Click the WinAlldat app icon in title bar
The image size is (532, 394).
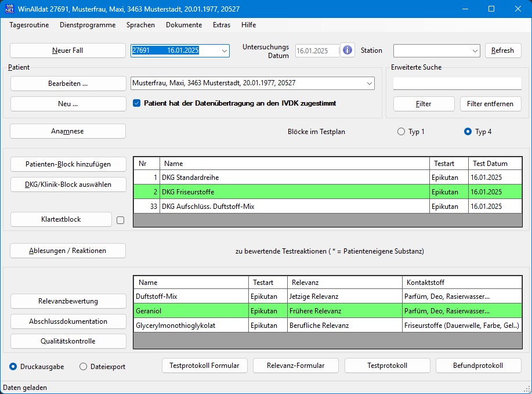pyautogui.click(x=10, y=9)
